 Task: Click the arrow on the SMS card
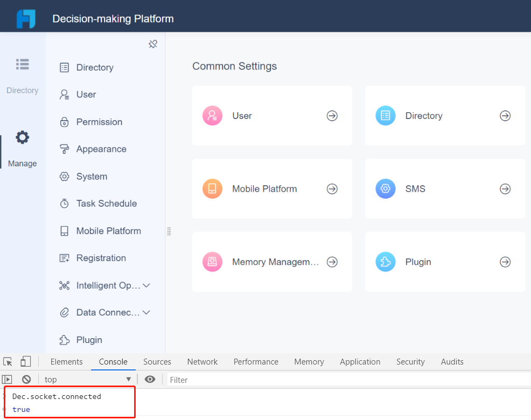click(505, 189)
